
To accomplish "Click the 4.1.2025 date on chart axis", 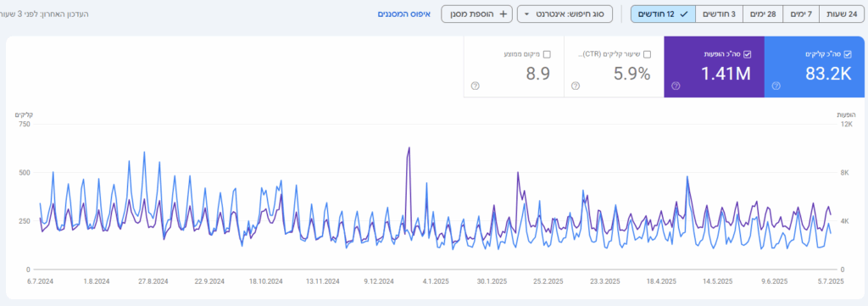I will coord(436,281).
